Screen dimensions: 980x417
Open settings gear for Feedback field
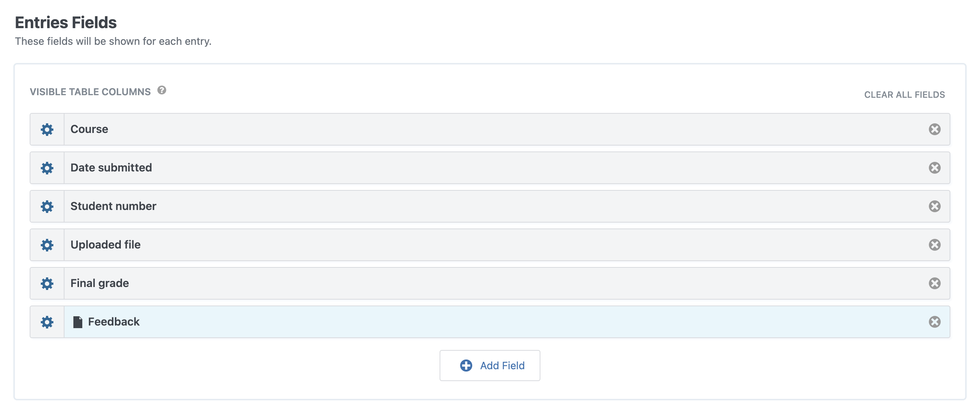coord(47,322)
